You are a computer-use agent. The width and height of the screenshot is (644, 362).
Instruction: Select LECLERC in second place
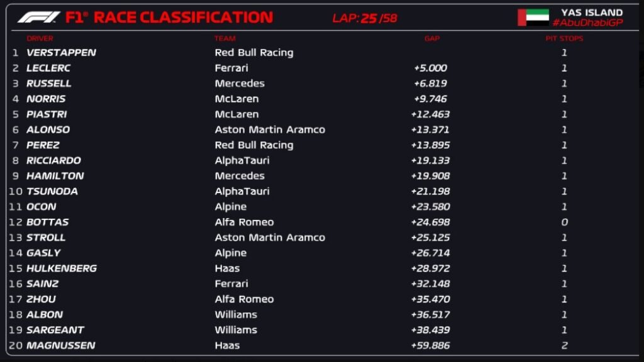point(48,68)
